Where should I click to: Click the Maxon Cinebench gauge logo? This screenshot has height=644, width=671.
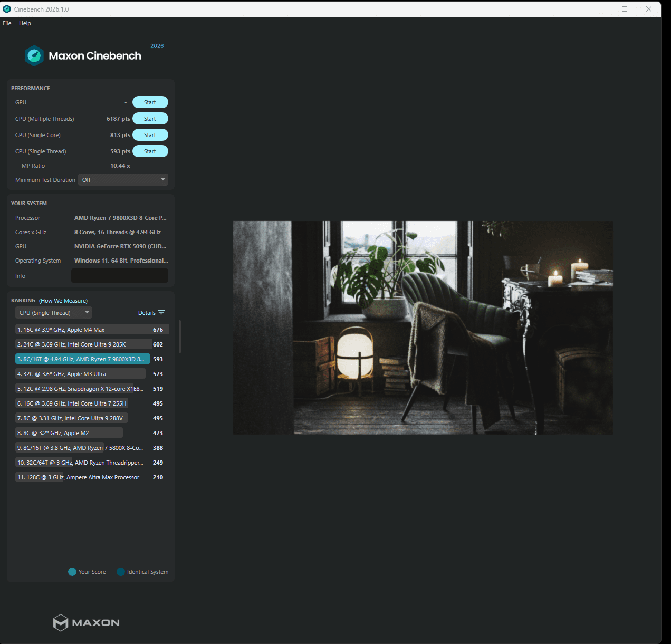tap(34, 55)
